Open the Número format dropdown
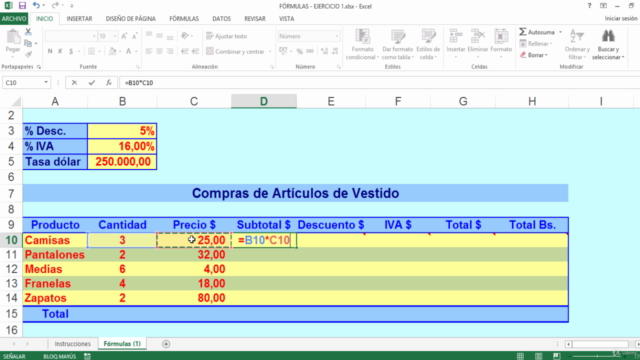The height and width of the screenshot is (360, 640). pos(337,36)
